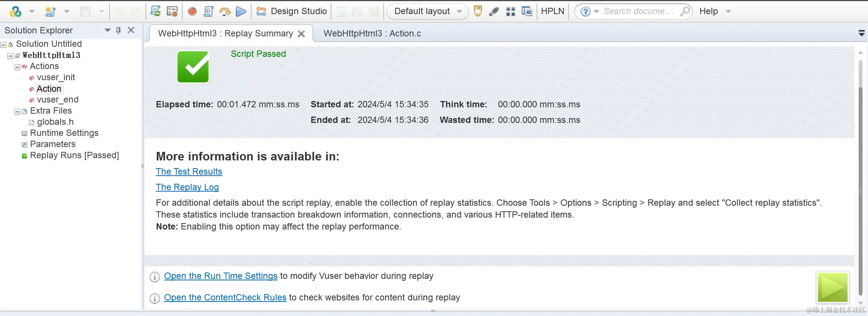Open Design Studio

click(292, 12)
